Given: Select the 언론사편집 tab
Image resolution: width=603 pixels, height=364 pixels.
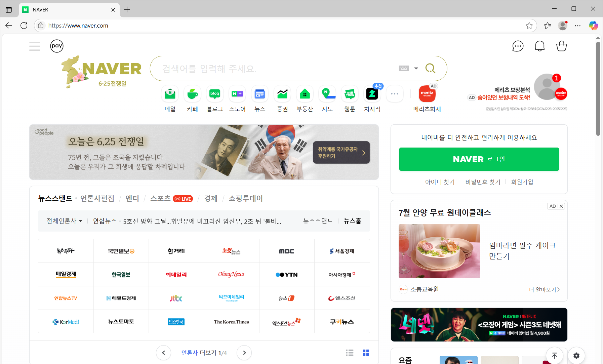Looking at the screenshot, I should tap(97, 199).
